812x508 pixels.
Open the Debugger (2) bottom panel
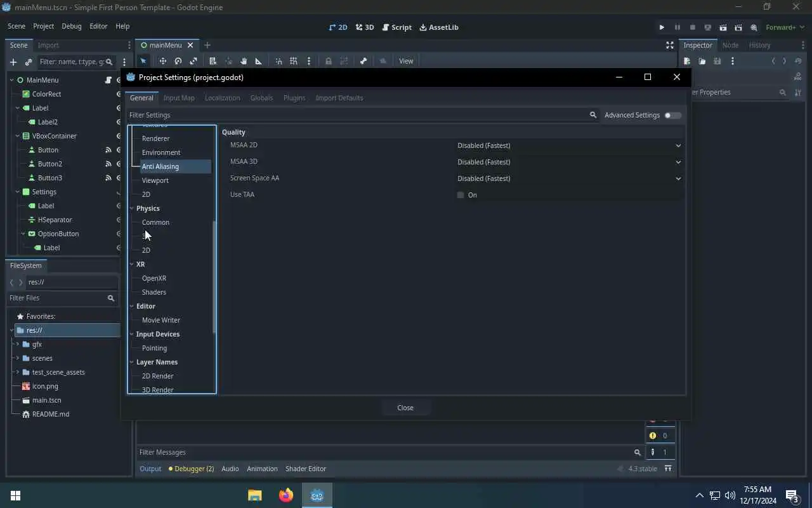click(x=192, y=469)
